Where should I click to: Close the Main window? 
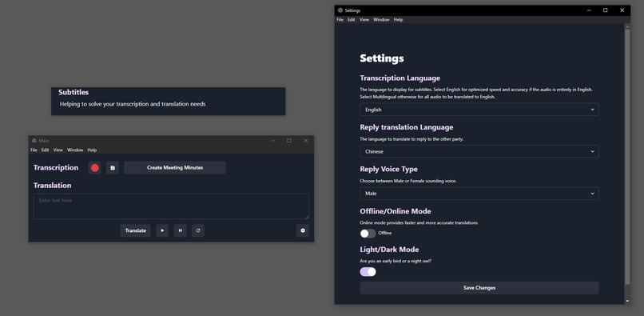point(305,141)
